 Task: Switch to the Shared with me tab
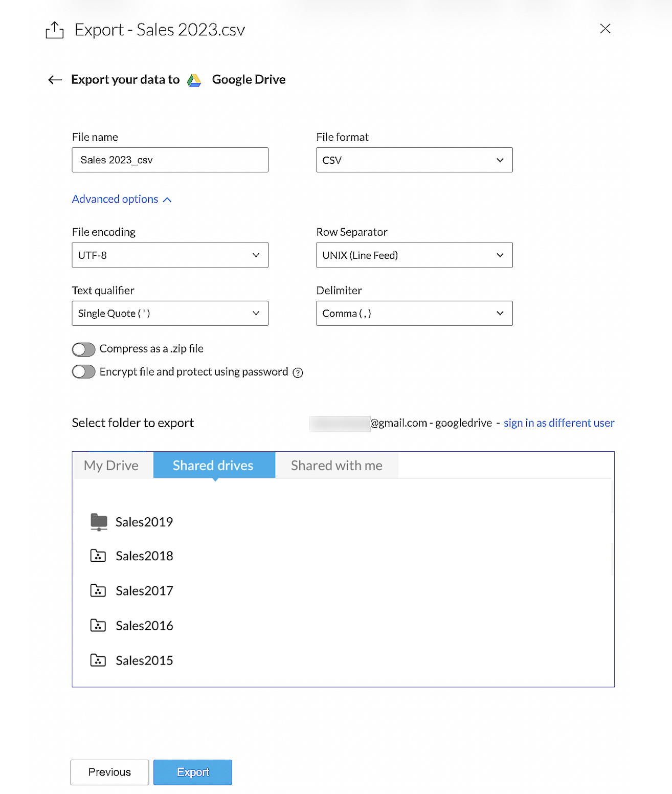337,466
